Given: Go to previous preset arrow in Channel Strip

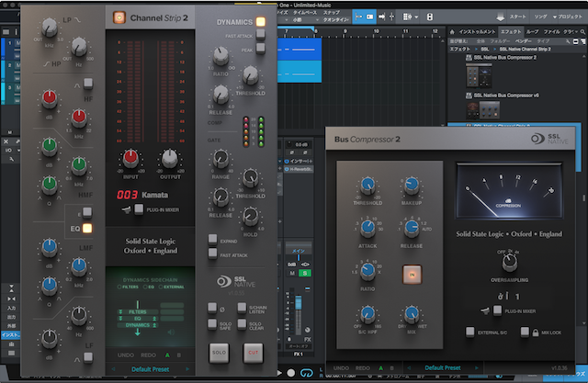Looking at the screenshot, I should click(x=113, y=369).
